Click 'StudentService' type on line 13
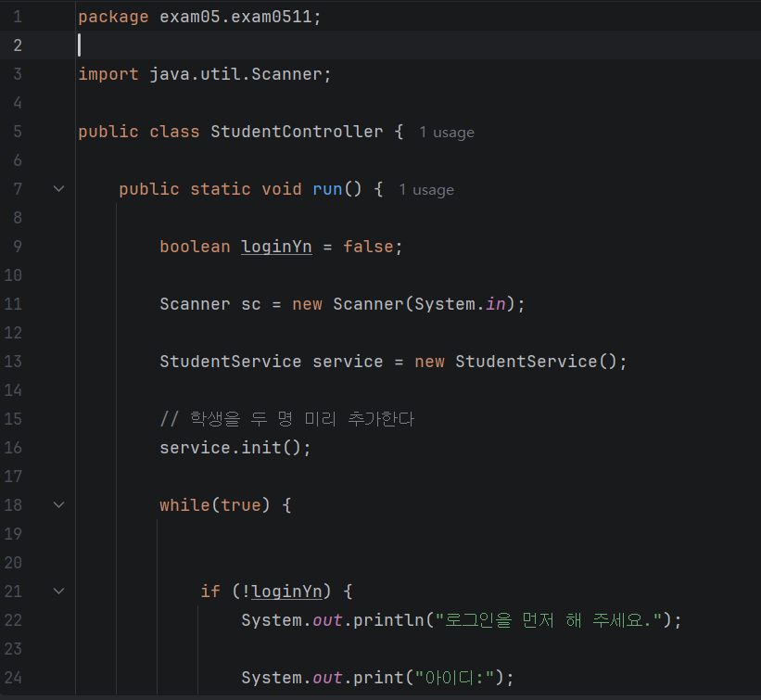 click(231, 362)
